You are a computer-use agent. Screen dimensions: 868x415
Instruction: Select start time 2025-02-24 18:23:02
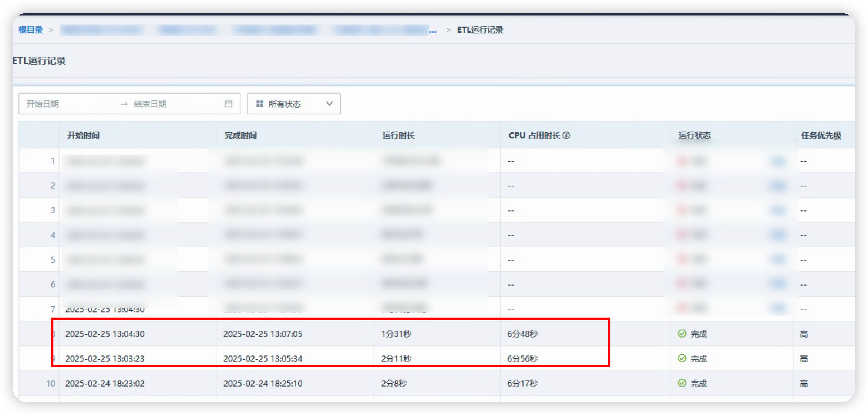(105, 384)
